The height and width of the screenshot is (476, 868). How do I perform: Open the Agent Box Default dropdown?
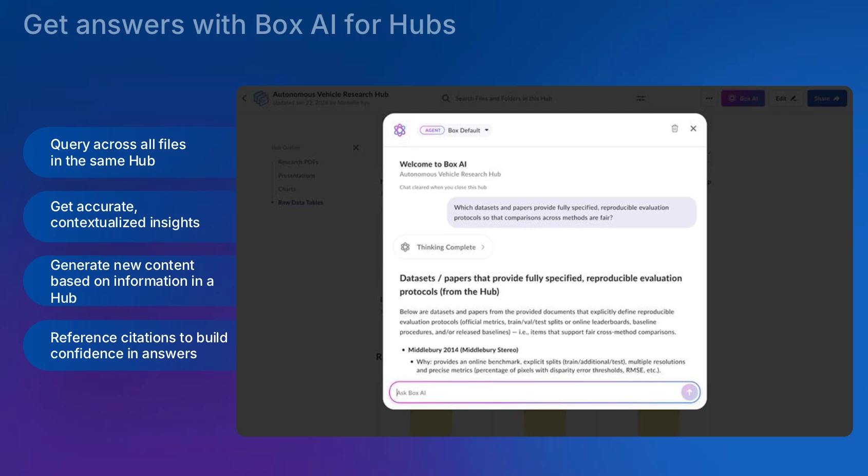(x=455, y=130)
